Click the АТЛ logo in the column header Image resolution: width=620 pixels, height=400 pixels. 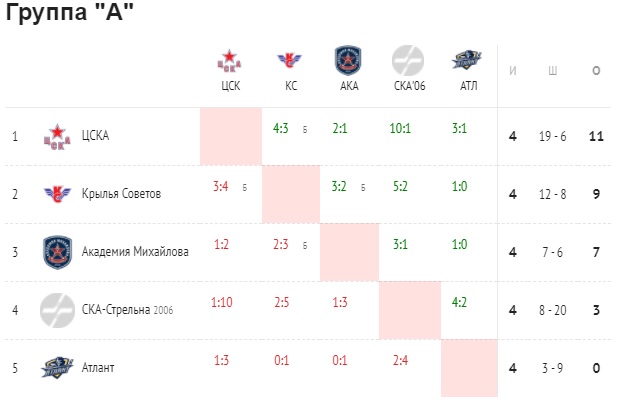click(467, 60)
